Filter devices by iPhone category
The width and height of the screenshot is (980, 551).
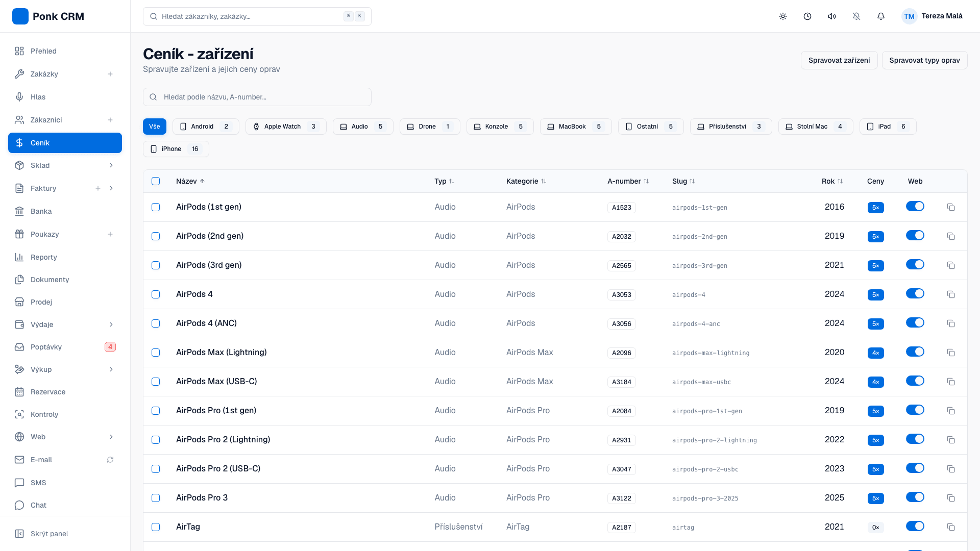tap(176, 149)
